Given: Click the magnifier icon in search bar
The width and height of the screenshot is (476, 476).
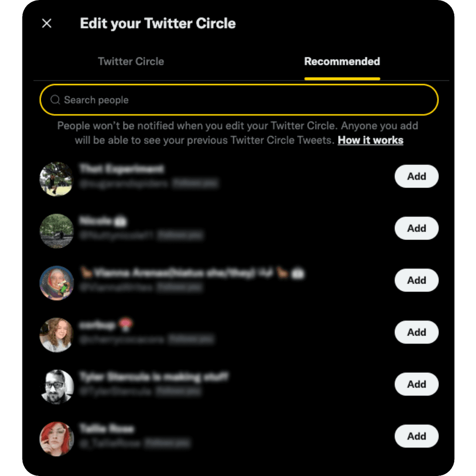Looking at the screenshot, I should pos(55,100).
